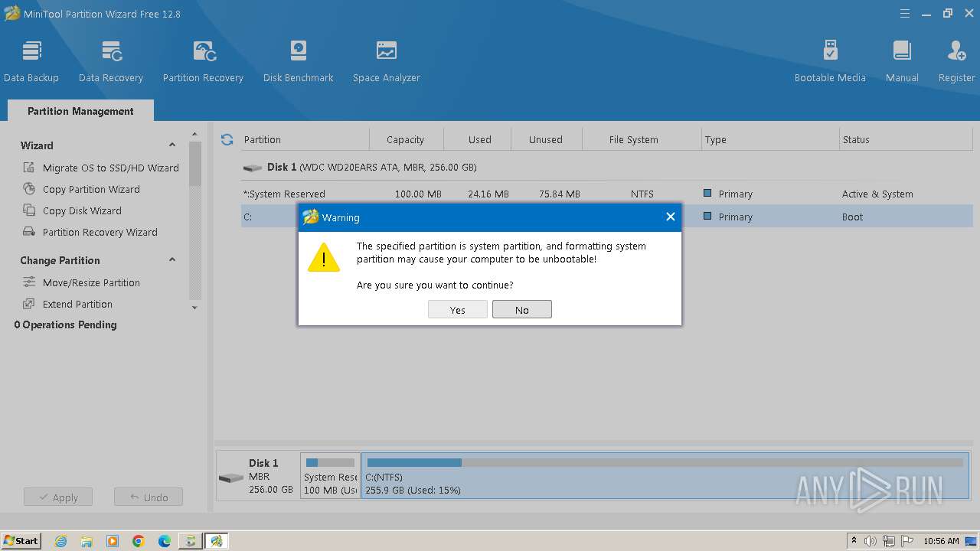Open Internet Explorer from the taskbar
Image resolution: width=980 pixels, height=551 pixels.
coord(60,541)
